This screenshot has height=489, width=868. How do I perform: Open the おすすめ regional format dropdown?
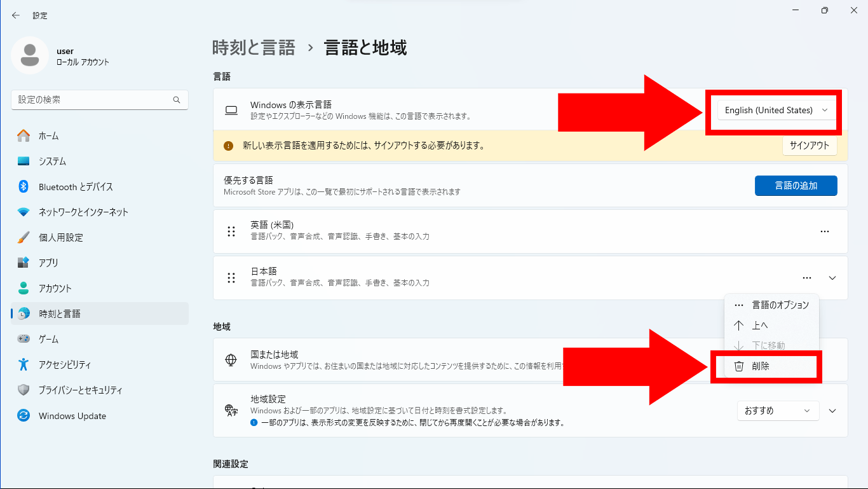click(777, 410)
